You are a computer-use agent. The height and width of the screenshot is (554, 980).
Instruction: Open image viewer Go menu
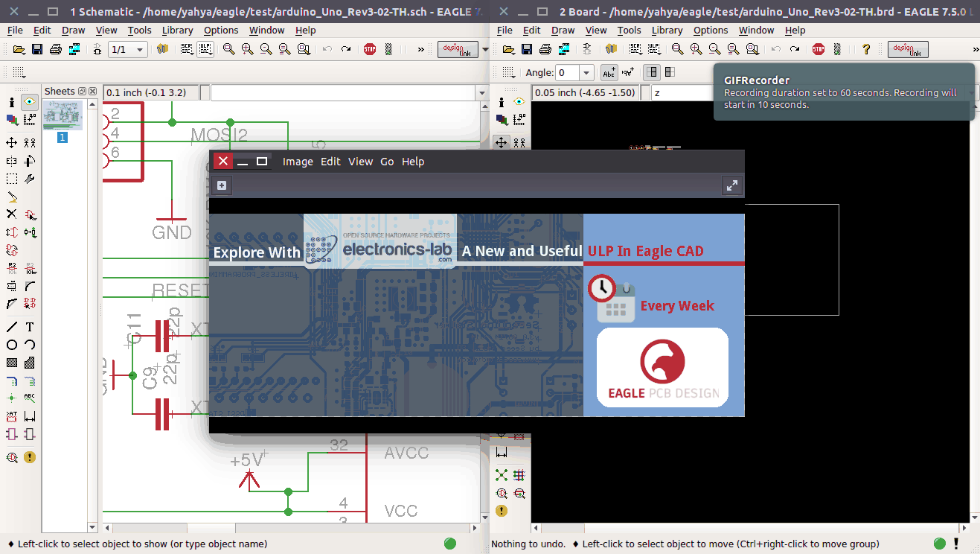click(387, 162)
